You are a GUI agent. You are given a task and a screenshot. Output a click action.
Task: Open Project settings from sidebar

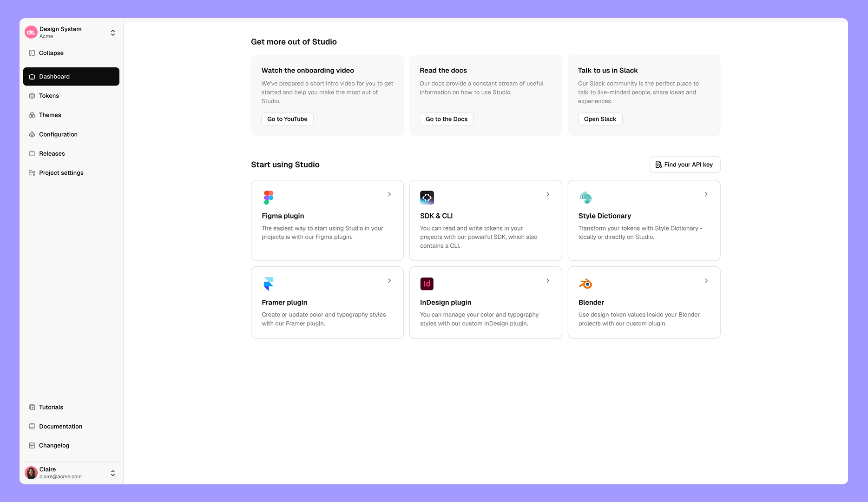[61, 172]
